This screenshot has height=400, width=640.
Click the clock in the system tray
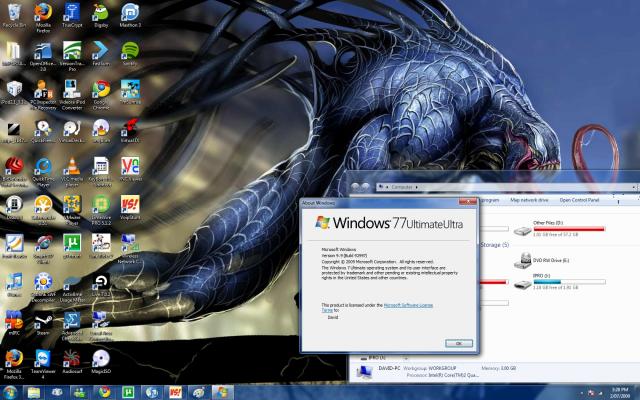point(620,393)
